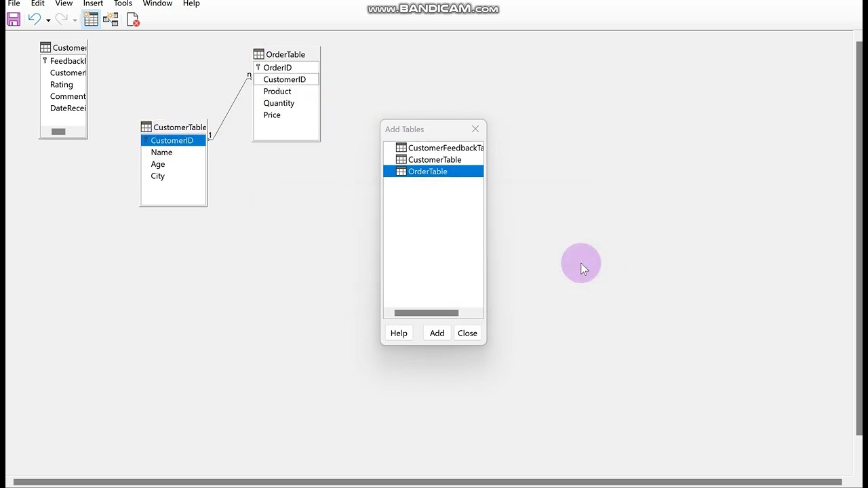Open the Redo history dropdown arrow
This screenshot has width=868, height=488.
[75, 20]
